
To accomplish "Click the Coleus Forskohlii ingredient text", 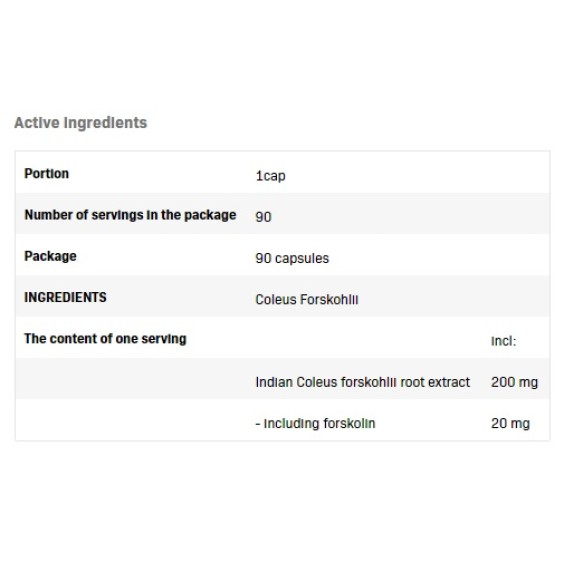I will (307, 299).
